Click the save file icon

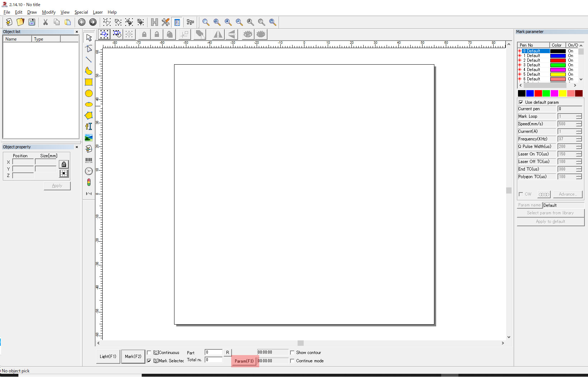tap(32, 22)
